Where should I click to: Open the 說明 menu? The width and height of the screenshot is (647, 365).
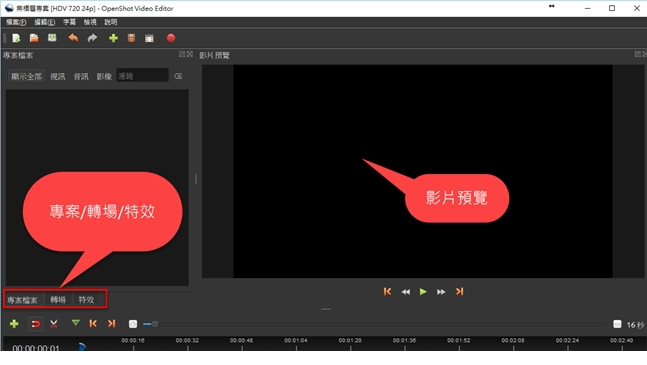(111, 22)
